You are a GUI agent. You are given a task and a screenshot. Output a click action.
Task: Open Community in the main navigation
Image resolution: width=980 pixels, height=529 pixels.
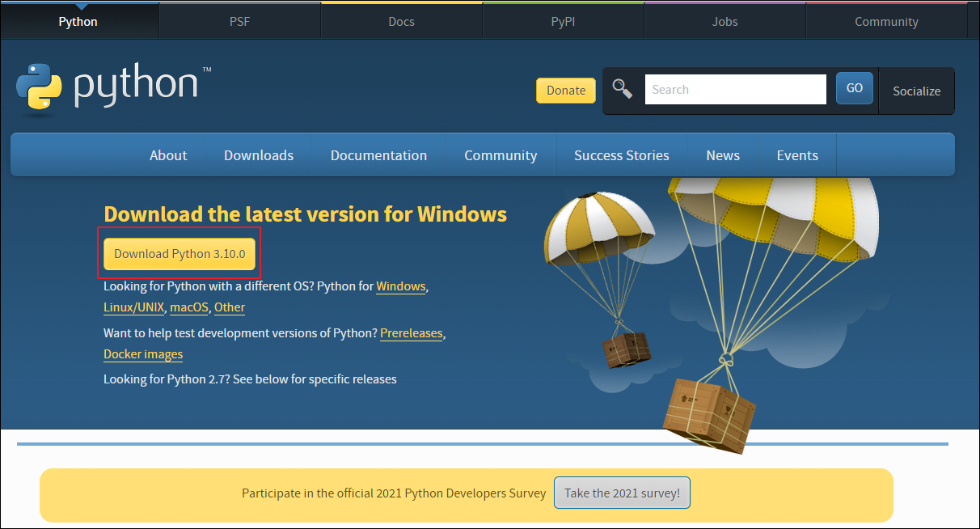(501, 155)
